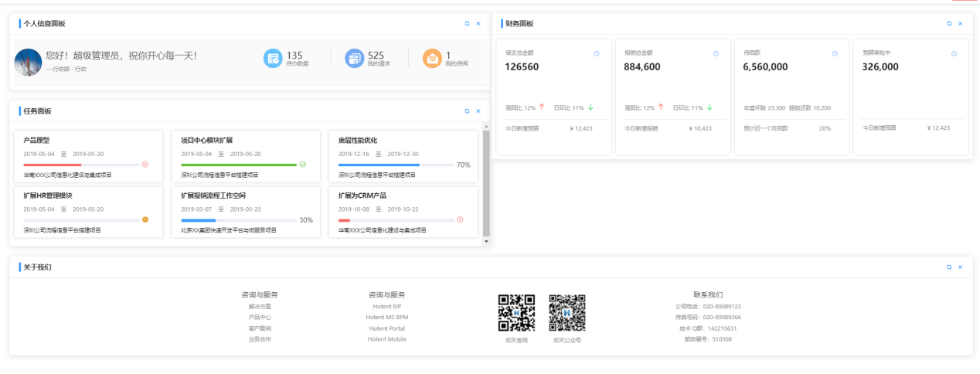Image resolution: width=980 pixels, height=374 pixels.
Task: Click orange warning icon on 扩展HR管理模块 task
Action: [x=145, y=219]
